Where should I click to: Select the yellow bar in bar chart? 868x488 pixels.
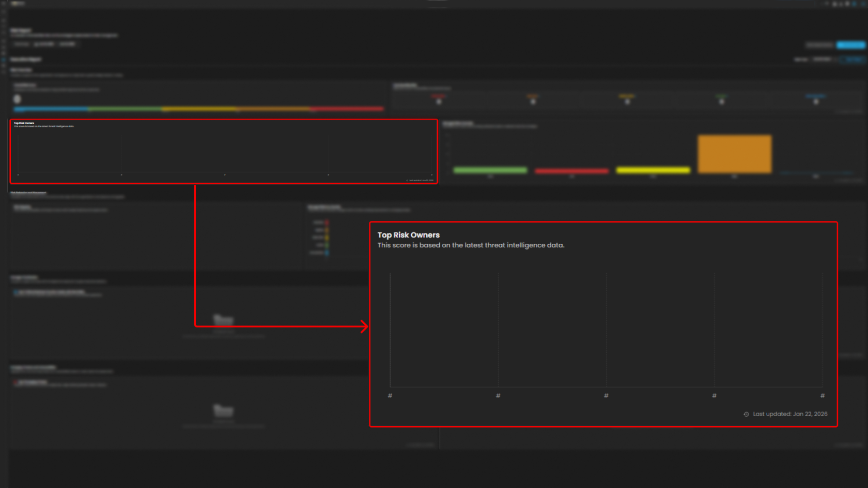tap(653, 170)
